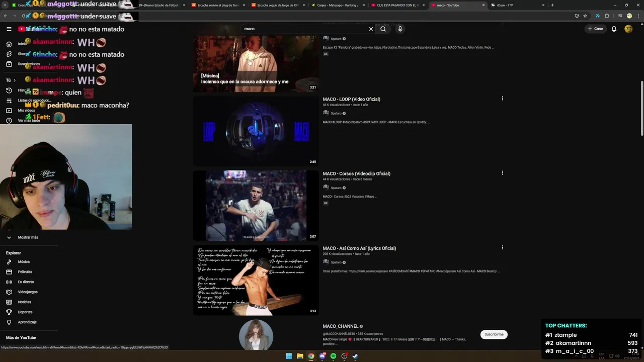Open Noticias in Explorar
644x362 pixels.
(x=24, y=302)
